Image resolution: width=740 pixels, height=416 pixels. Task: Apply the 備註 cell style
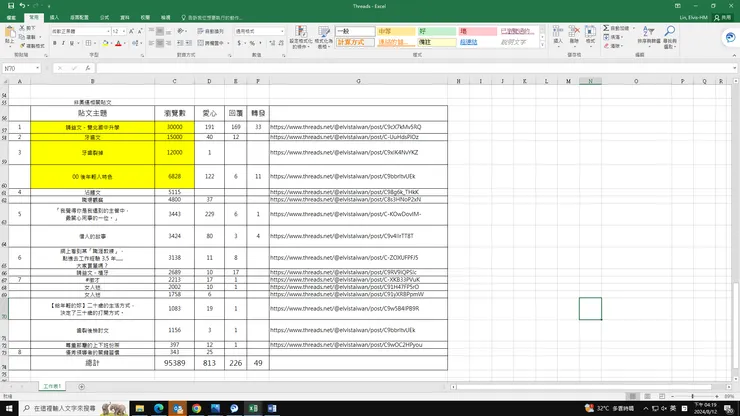[x=437, y=42]
